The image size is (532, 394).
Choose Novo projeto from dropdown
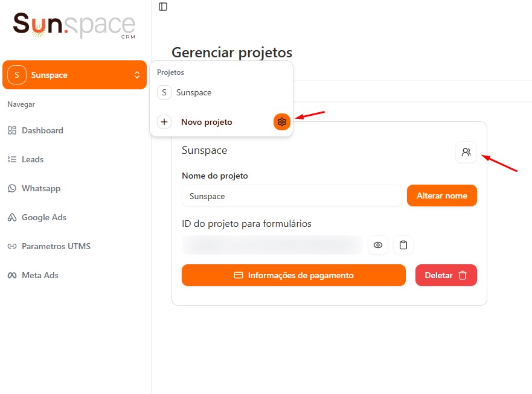pos(207,122)
